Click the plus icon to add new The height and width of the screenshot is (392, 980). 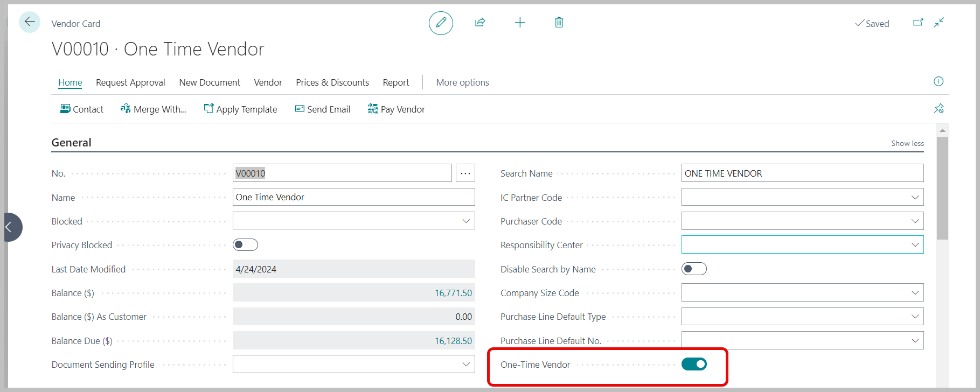(x=520, y=23)
